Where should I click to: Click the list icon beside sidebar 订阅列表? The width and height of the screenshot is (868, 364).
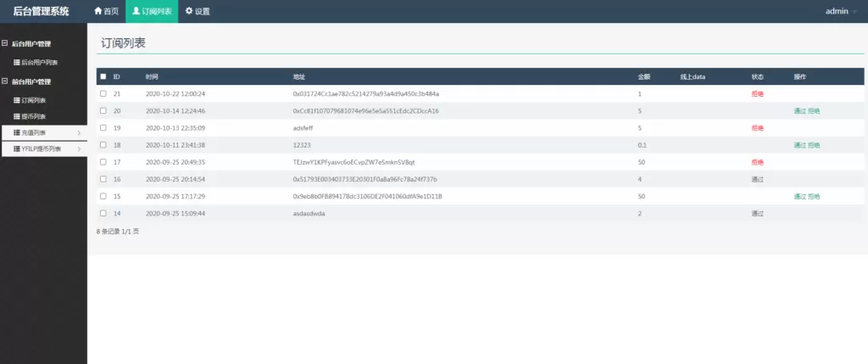point(16,100)
